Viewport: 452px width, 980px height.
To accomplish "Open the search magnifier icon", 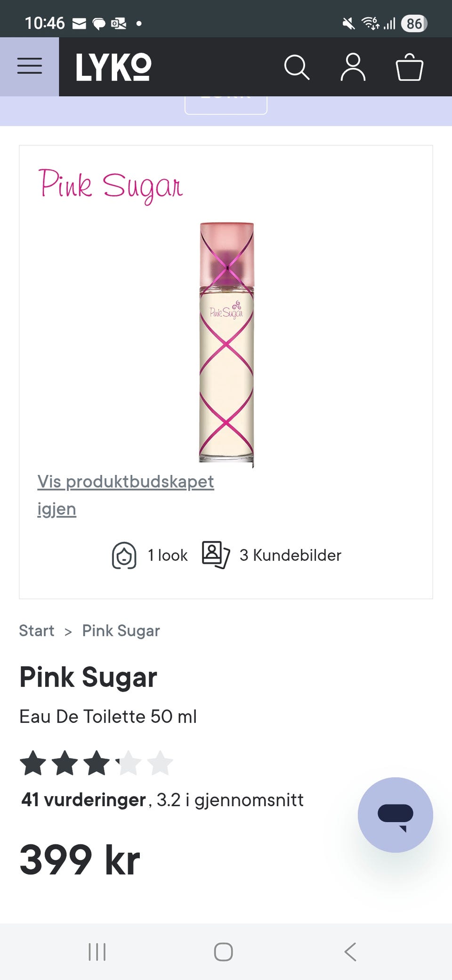I will coord(297,67).
